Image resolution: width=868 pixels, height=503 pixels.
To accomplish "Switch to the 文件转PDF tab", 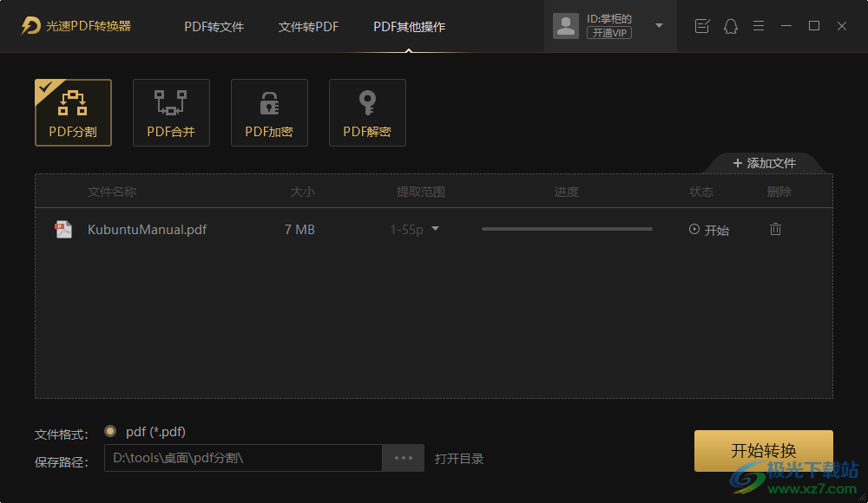I will (308, 27).
